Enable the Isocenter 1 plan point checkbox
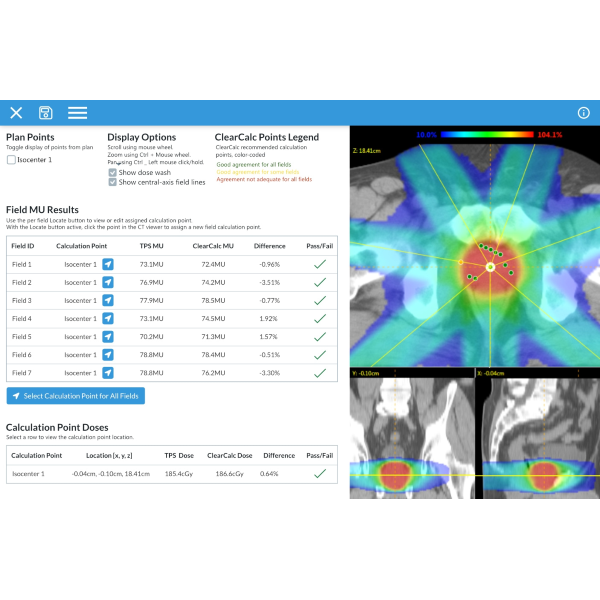 point(11,160)
